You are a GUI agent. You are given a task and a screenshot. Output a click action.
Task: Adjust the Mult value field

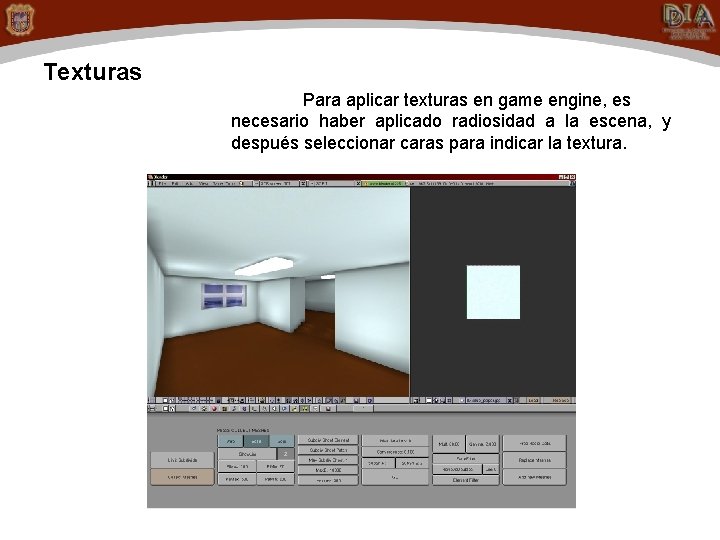pos(449,444)
